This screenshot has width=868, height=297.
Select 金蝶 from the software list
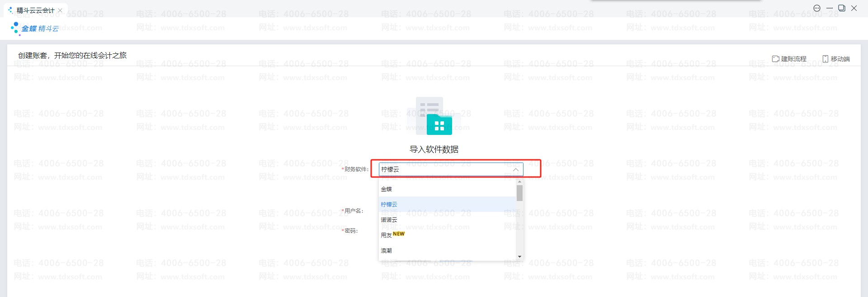(x=387, y=189)
